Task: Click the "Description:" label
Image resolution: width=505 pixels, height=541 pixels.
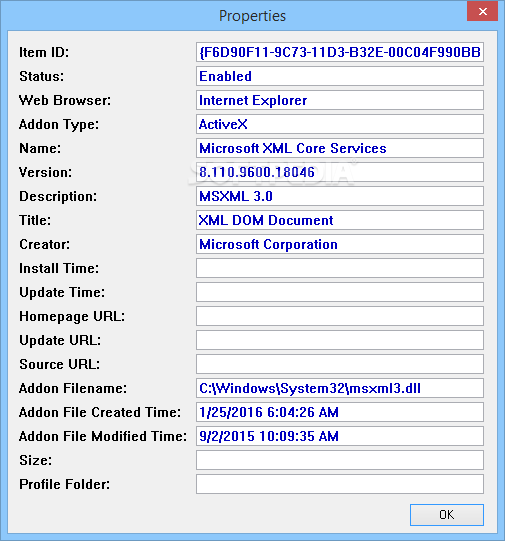Action: pyautogui.click(x=58, y=196)
